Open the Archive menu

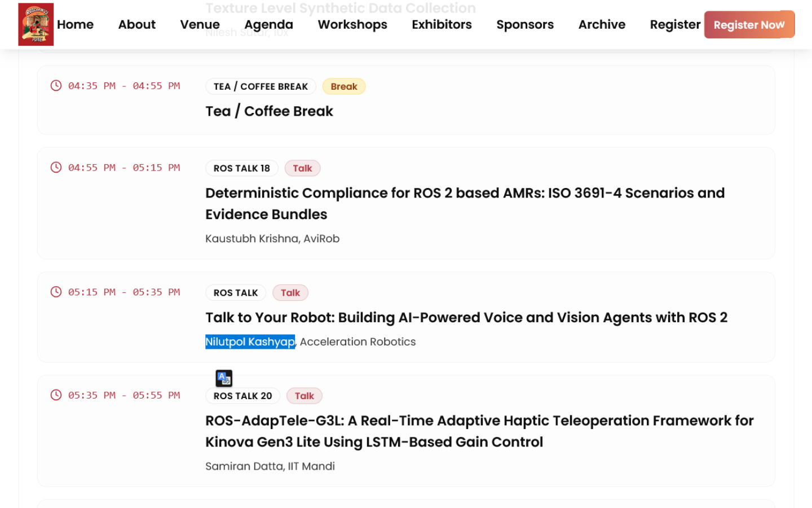pos(602,25)
